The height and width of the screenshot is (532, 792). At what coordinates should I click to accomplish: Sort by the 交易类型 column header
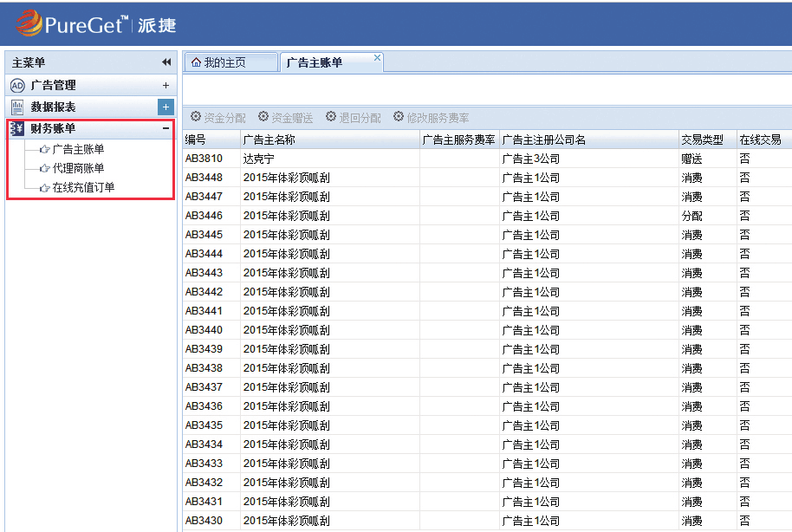[x=708, y=140]
